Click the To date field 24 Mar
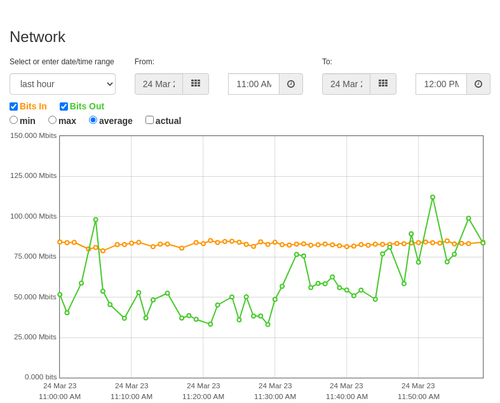The width and height of the screenshot is (500, 403). tap(346, 84)
